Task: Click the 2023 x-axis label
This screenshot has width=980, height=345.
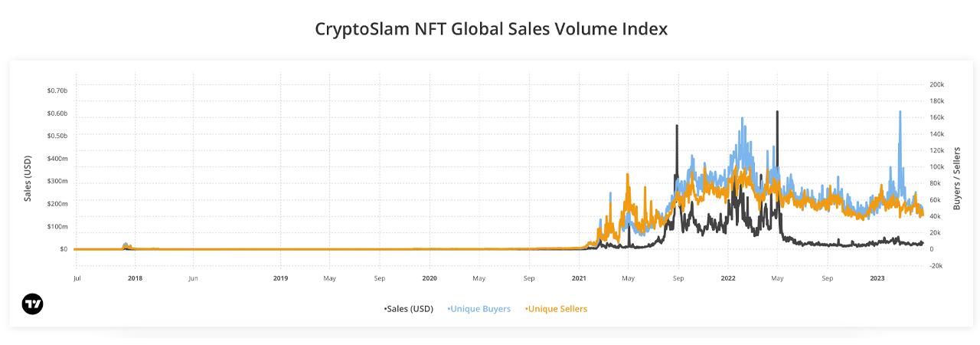Action: pyautogui.click(x=877, y=278)
